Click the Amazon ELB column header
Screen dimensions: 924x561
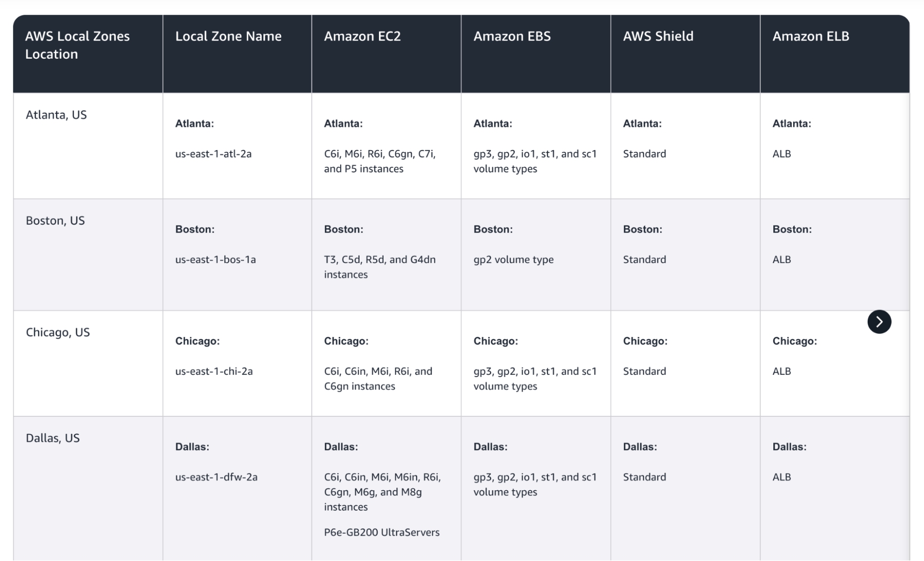pos(810,36)
